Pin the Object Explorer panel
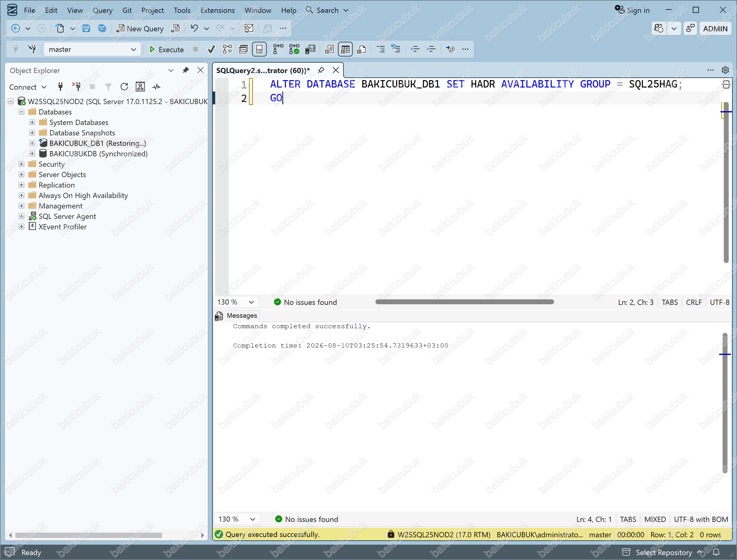This screenshot has width=737, height=560. [186, 70]
